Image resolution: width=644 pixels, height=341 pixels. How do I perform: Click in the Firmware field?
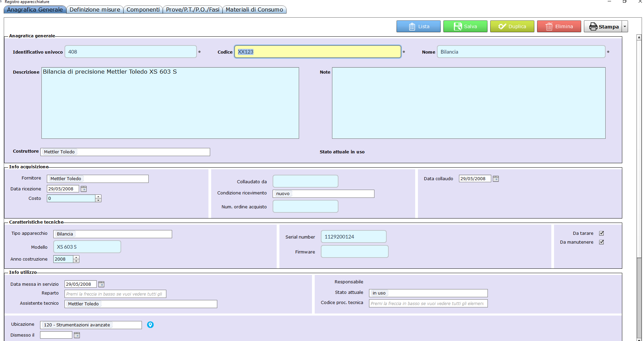[x=355, y=251]
